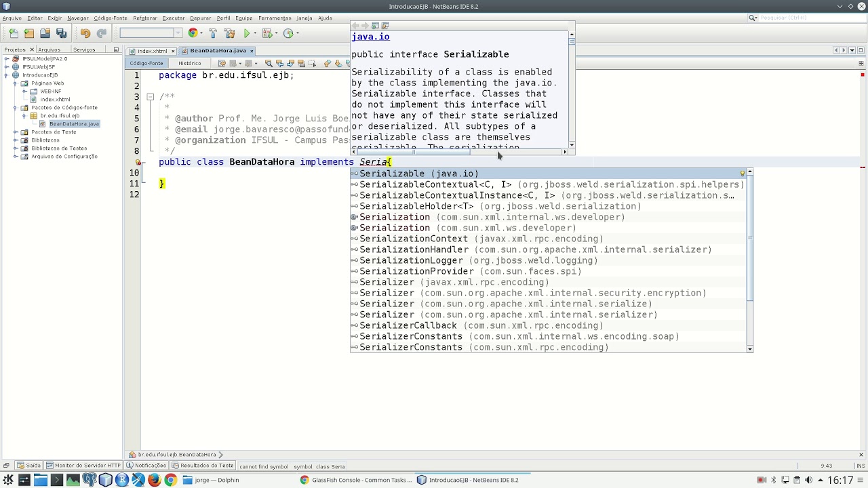Open the Arquivo menu
Image resolution: width=868 pixels, height=488 pixels.
12,18
